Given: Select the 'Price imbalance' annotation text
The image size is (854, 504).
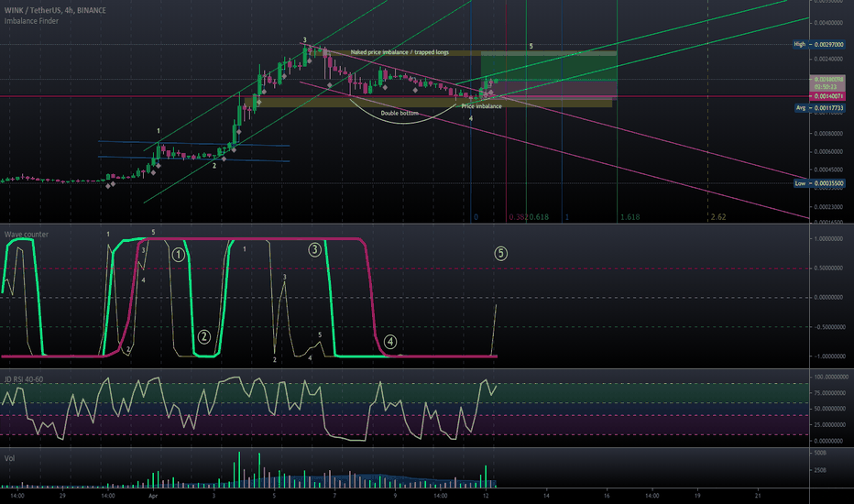Looking at the screenshot, I should coord(481,106).
